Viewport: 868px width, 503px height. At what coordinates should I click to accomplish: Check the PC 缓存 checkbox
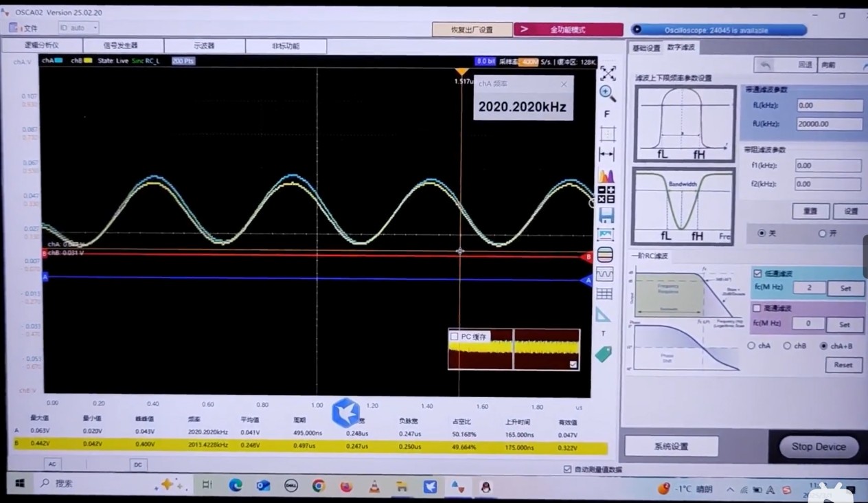click(x=454, y=337)
